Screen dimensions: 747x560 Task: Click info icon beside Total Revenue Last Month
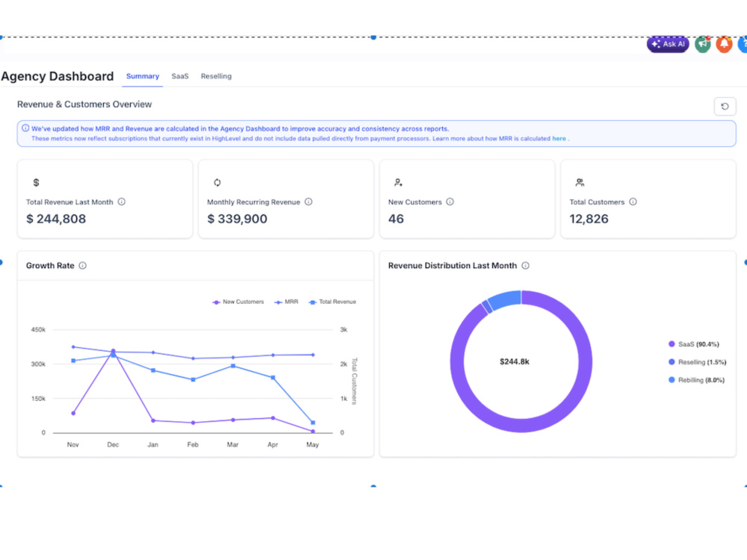tap(122, 202)
